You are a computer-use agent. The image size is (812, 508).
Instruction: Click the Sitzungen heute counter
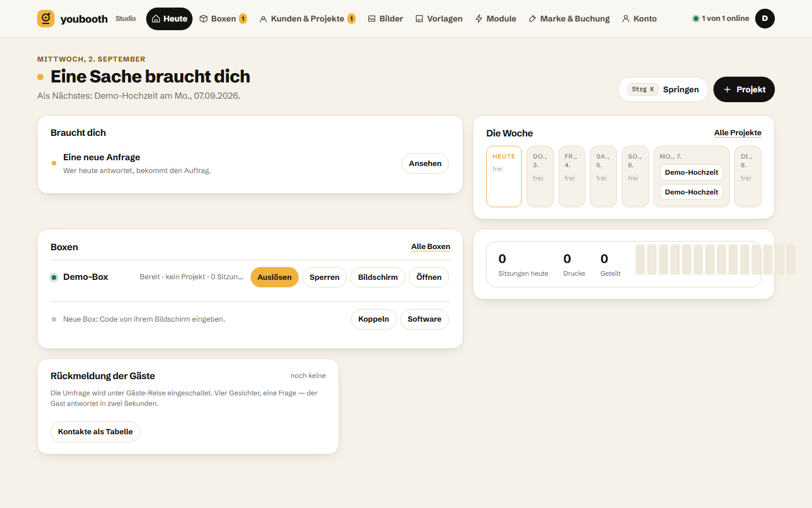tap(523, 265)
